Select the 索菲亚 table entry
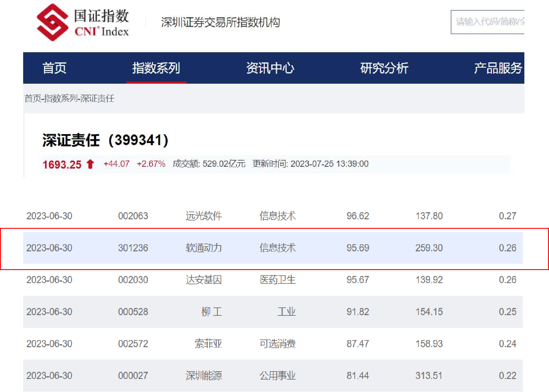 [208, 343]
